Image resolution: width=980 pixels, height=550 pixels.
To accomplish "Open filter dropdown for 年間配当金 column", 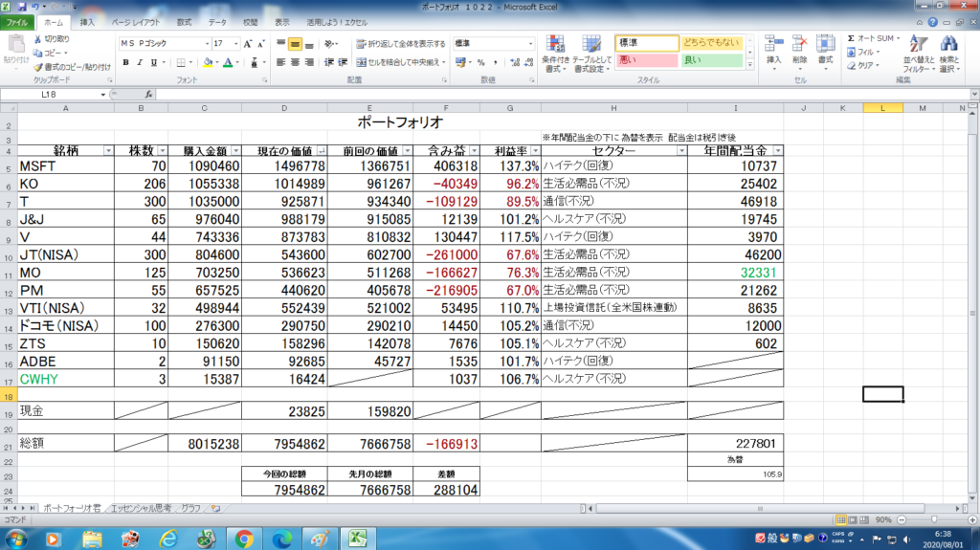I will (x=777, y=151).
